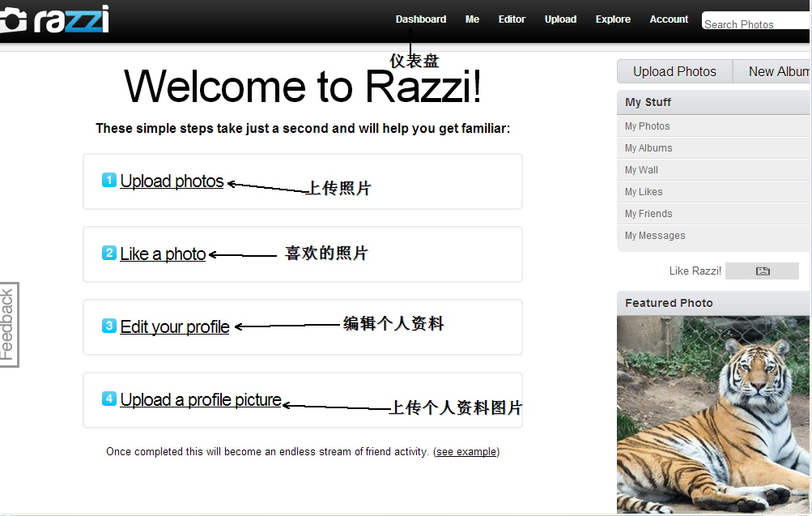Viewport: 812px width, 516px height.
Task: View the featured tiger photo
Action: point(714,415)
